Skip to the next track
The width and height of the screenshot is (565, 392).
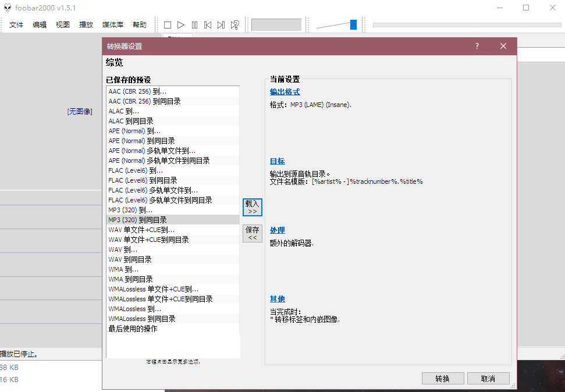pyautogui.click(x=221, y=25)
